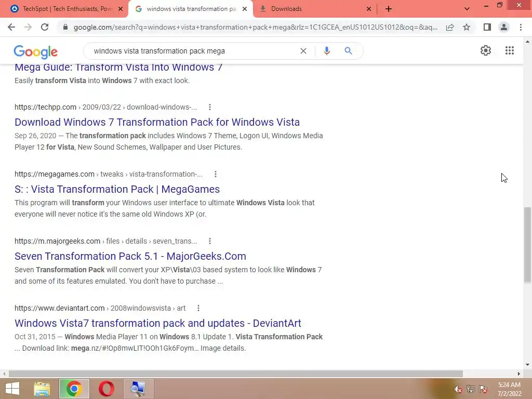
Task: Open options for majorgeeks.com result
Action: pos(210,241)
